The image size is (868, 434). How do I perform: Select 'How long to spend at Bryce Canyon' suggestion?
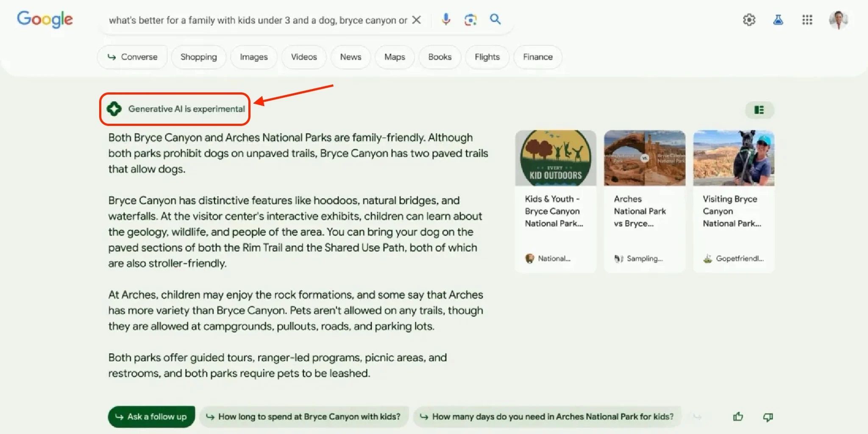pyautogui.click(x=303, y=417)
